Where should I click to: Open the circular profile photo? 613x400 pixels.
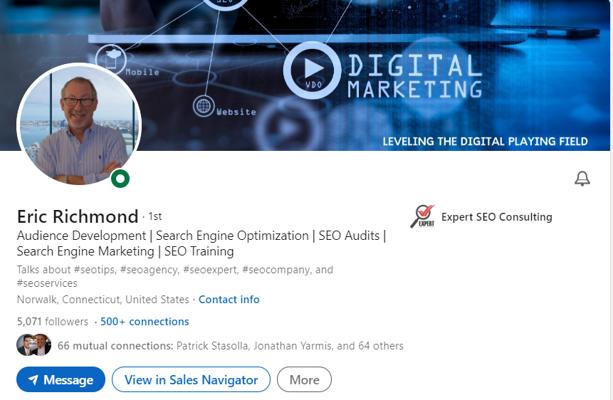coord(78,124)
